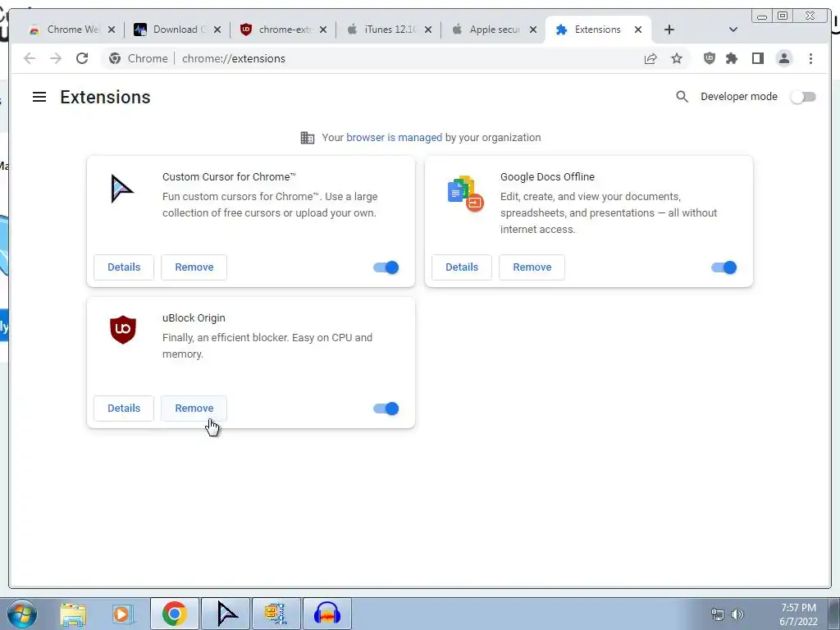Image resolution: width=840 pixels, height=630 pixels.
Task: Close the Chrome Web Store tab
Action: click(x=112, y=30)
